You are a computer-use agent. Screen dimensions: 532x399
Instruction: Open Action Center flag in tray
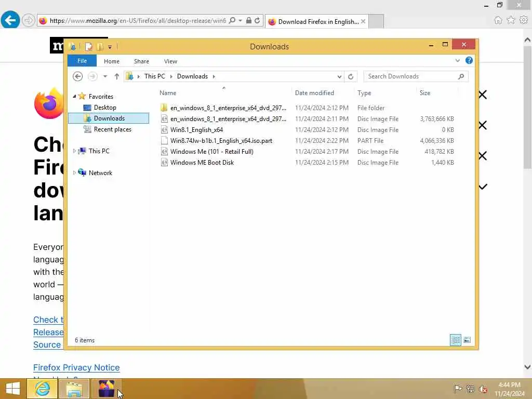coord(457,389)
